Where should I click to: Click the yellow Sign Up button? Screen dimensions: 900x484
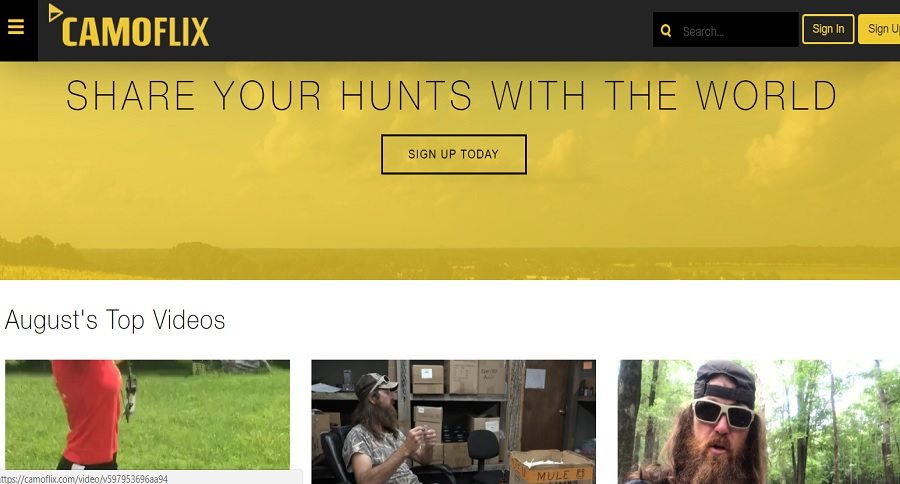(879, 29)
